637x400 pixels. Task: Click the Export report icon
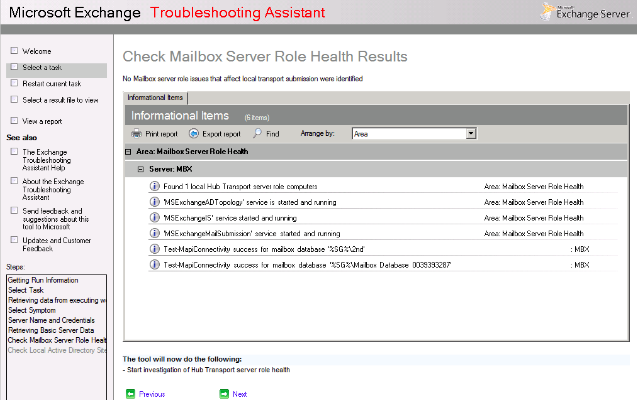pyautogui.click(x=194, y=133)
